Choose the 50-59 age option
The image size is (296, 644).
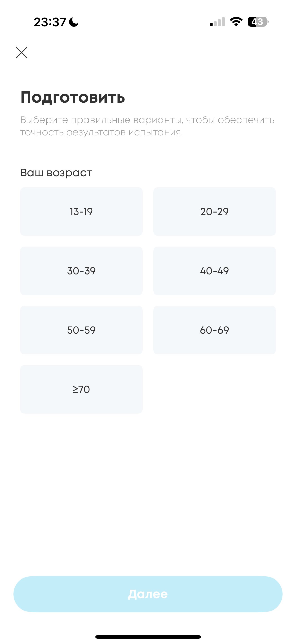pyautogui.click(x=81, y=330)
